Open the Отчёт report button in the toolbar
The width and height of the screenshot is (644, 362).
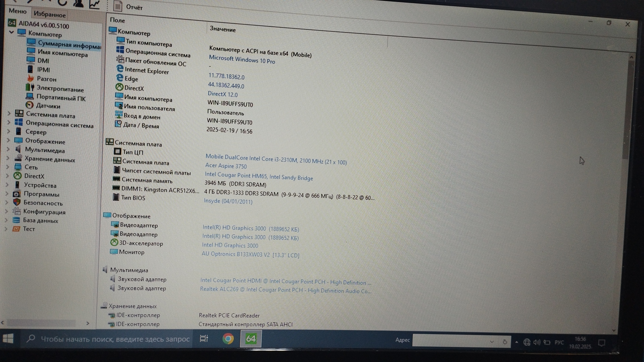128,6
